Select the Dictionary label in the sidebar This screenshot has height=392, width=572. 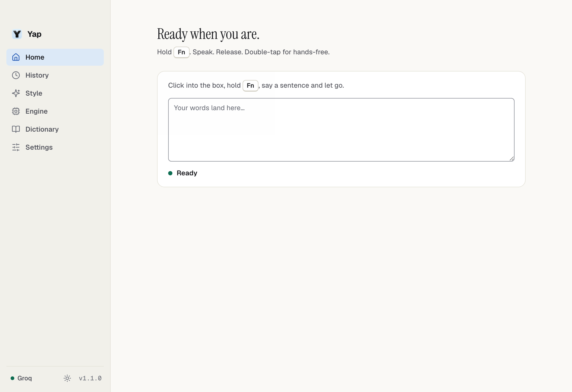(x=42, y=129)
